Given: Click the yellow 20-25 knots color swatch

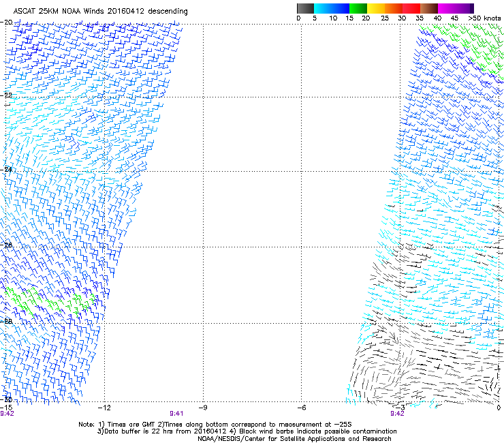Looking at the screenshot, I should pos(376,8).
